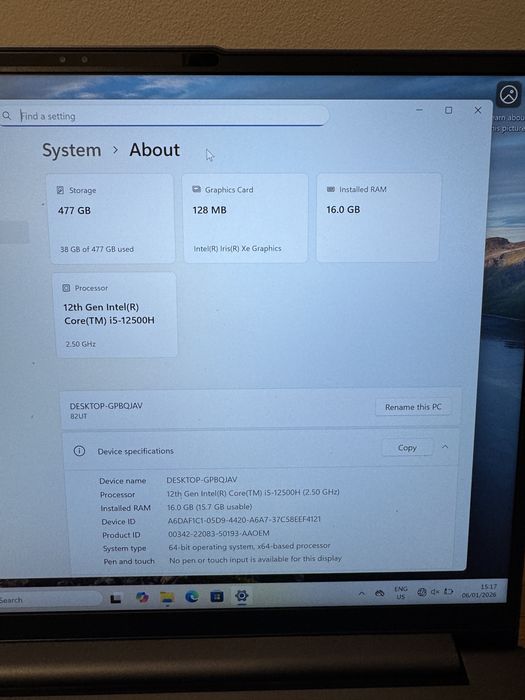Select the Processor value in Device specifications
The height and width of the screenshot is (700, 525).
click(x=253, y=493)
